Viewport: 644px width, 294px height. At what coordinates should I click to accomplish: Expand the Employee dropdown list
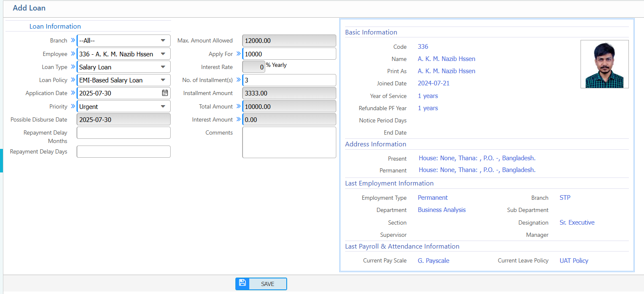pyautogui.click(x=124, y=54)
